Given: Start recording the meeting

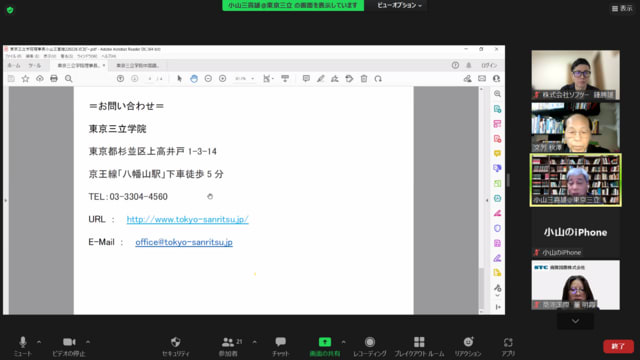Looking at the screenshot, I should 370,346.
